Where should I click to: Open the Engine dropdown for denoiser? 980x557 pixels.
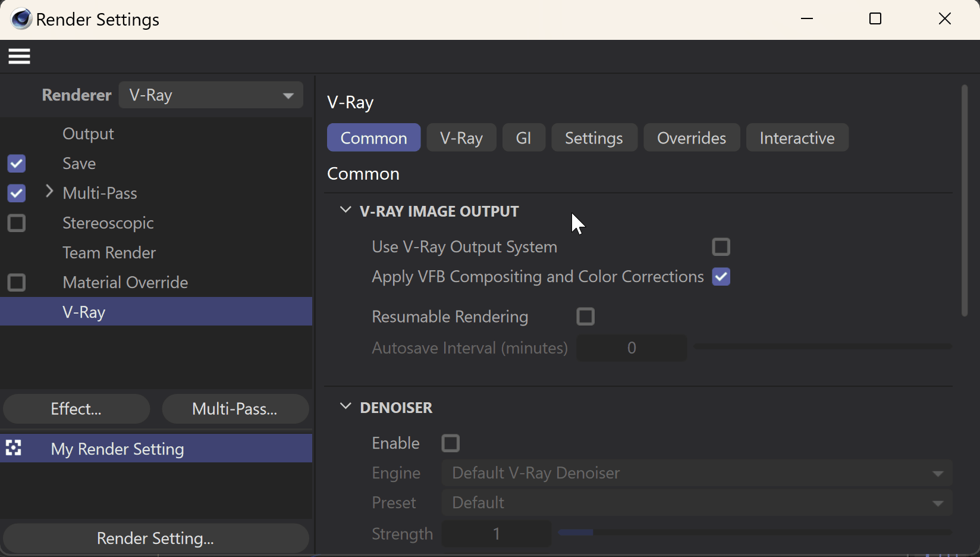click(x=697, y=473)
